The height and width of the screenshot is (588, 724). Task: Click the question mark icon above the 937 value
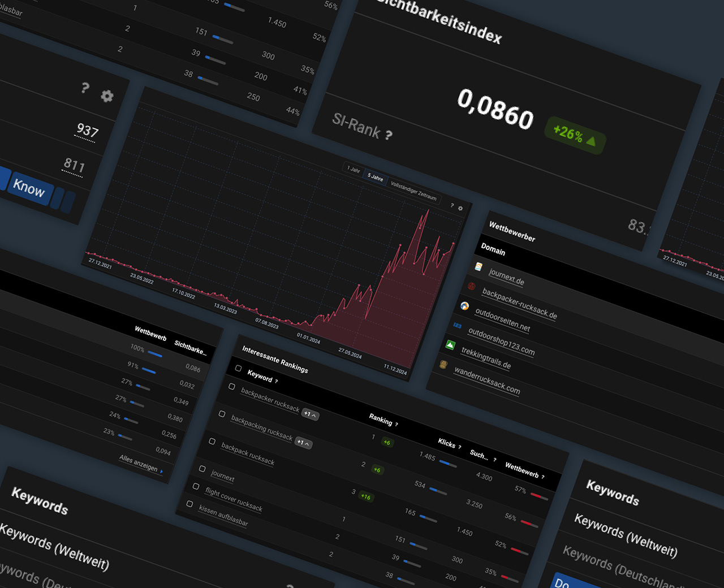(85, 88)
